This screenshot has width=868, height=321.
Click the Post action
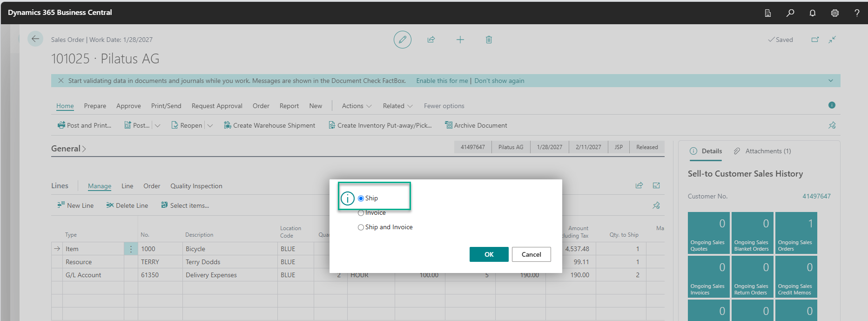137,125
